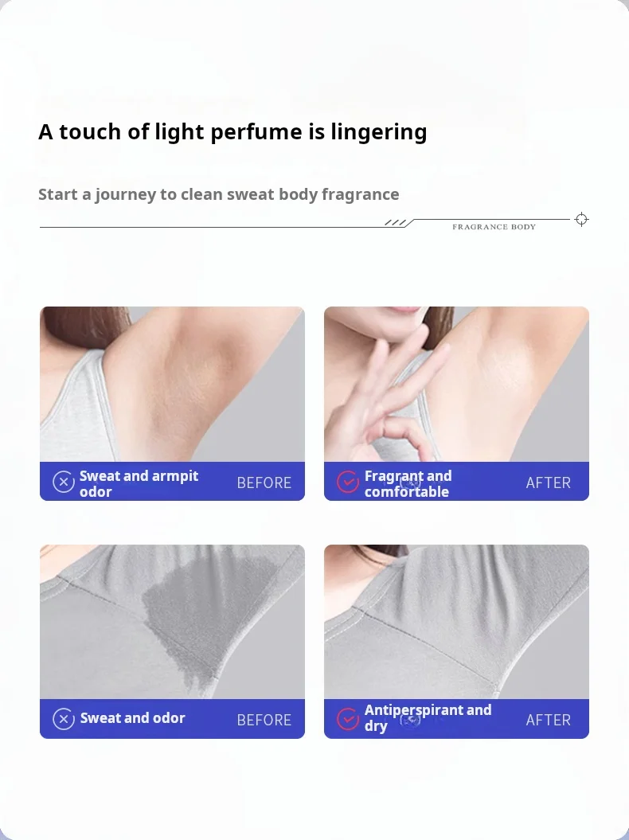This screenshot has width=629, height=840.
Task: Click the watermark icon over Fragrant label
Action: coord(410,482)
